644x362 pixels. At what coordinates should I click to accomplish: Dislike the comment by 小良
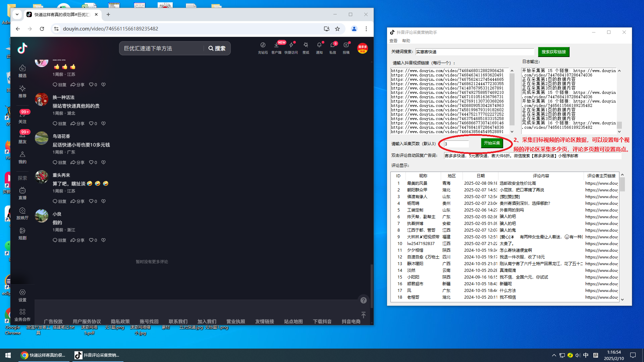[104, 240]
